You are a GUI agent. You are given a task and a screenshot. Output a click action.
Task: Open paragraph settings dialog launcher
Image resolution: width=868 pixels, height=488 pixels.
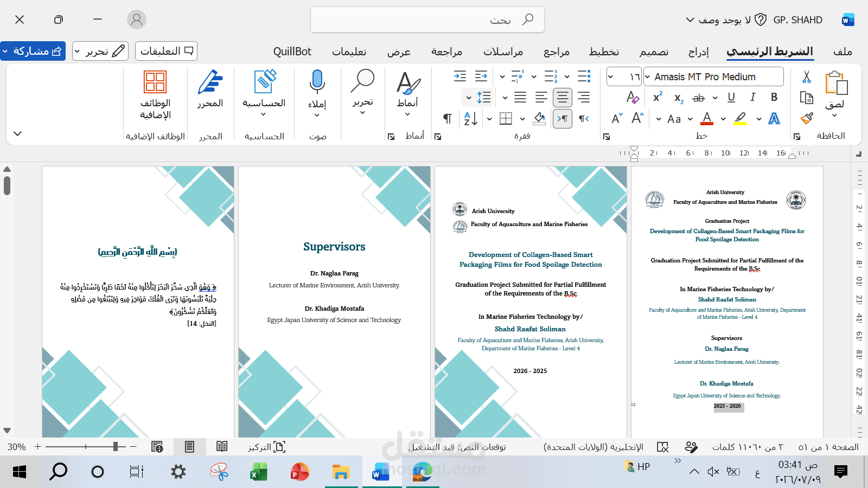click(438, 137)
